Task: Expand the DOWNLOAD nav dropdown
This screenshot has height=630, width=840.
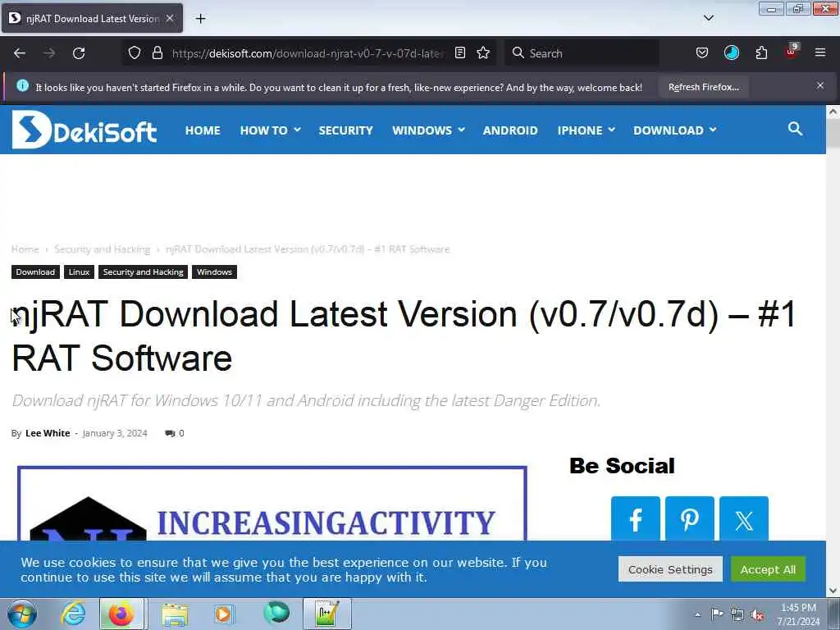Action: point(674,130)
